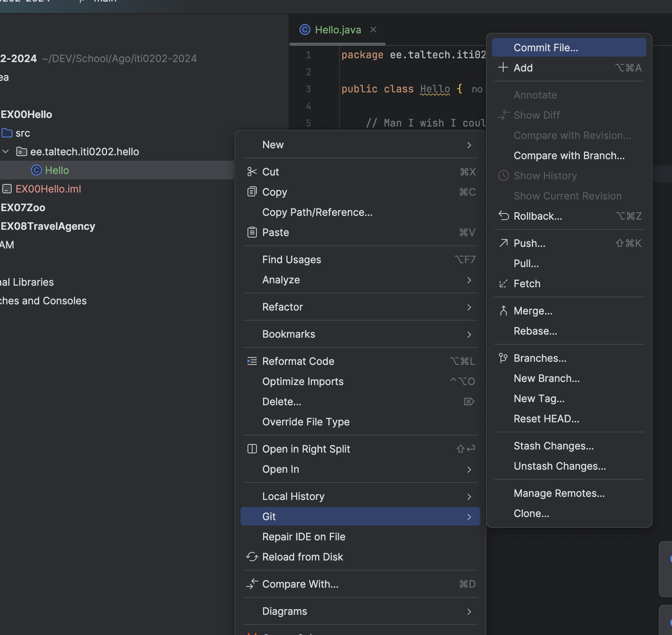
Task: Click the clipboard icon beside Paste
Action: point(252,232)
